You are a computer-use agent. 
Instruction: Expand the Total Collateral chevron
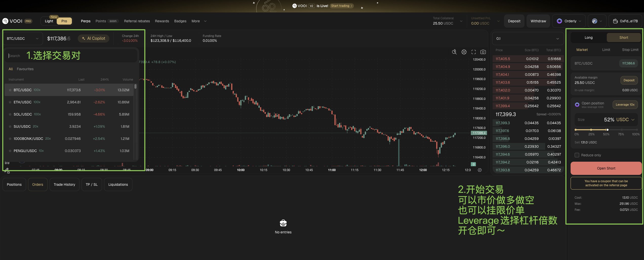(461, 21)
